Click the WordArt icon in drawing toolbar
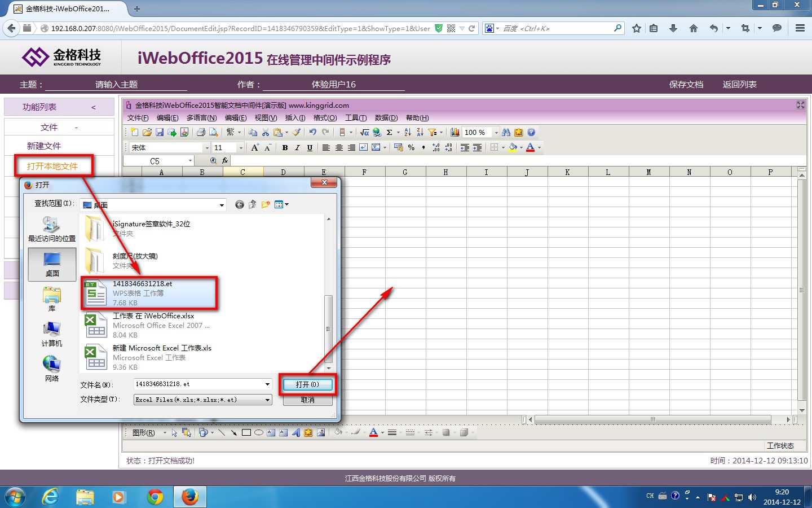This screenshot has height=508, width=812. click(x=296, y=433)
